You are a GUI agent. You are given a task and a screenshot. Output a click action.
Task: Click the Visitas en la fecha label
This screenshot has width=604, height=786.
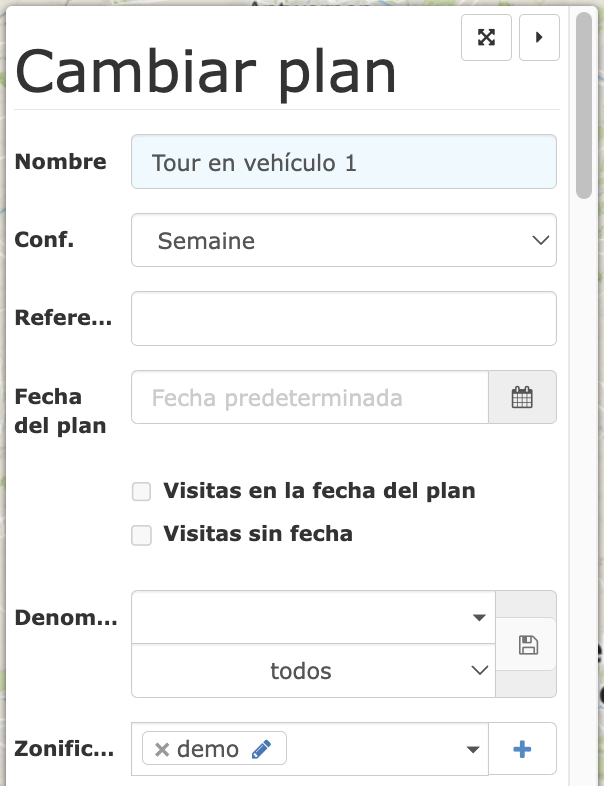point(319,491)
